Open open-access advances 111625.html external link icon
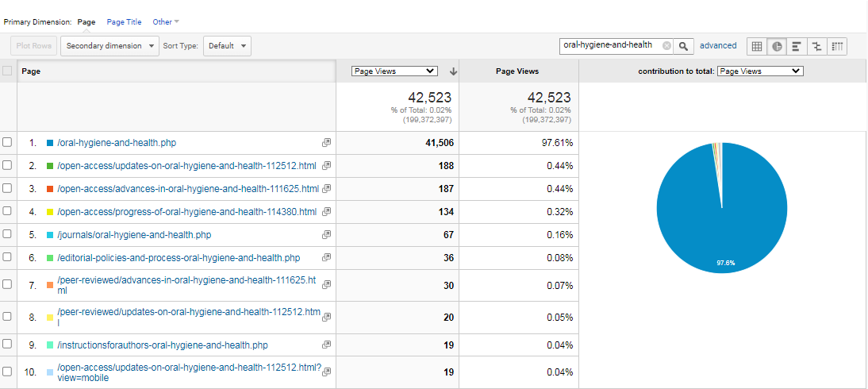Image resolution: width=868 pixels, height=389 pixels. click(327, 189)
